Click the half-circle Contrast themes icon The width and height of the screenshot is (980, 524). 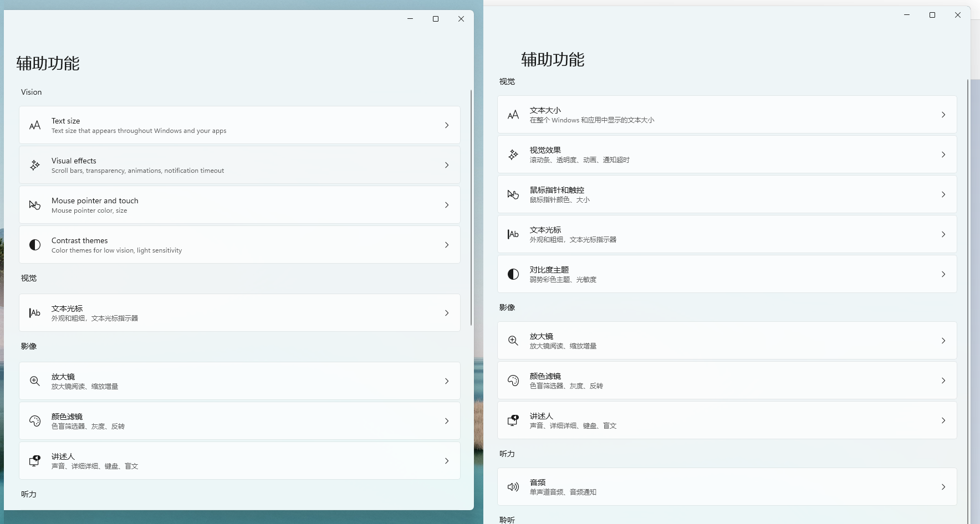pyautogui.click(x=35, y=245)
